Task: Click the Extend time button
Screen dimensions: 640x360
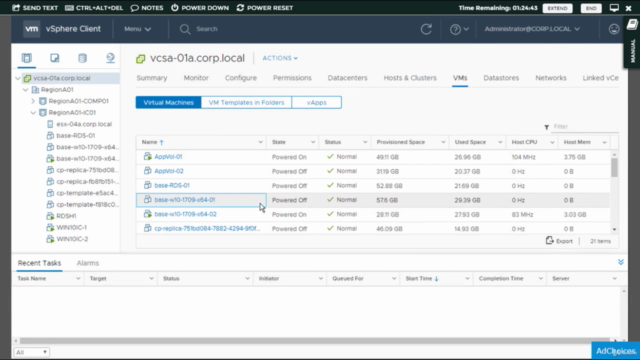Action: [x=557, y=8]
